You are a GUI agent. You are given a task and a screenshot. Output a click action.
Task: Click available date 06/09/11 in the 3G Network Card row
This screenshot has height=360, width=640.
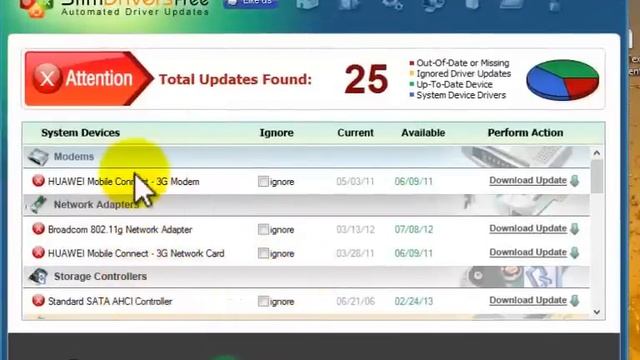pyautogui.click(x=413, y=253)
